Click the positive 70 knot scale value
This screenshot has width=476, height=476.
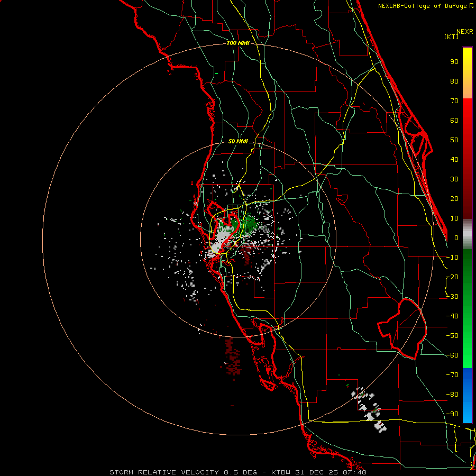coord(454,101)
